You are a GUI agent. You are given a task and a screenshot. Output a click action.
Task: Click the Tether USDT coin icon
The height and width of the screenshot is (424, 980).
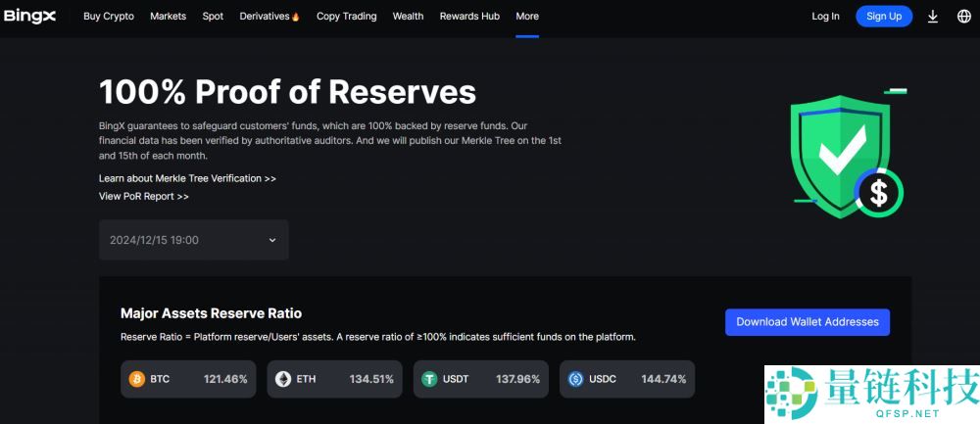pyautogui.click(x=429, y=379)
